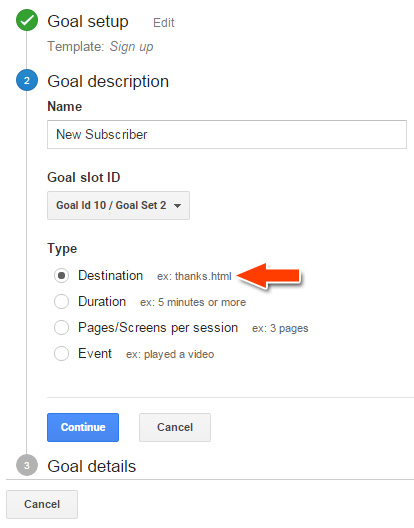Select the Event radio button
Viewport: 414px width, 528px height.
(x=61, y=354)
